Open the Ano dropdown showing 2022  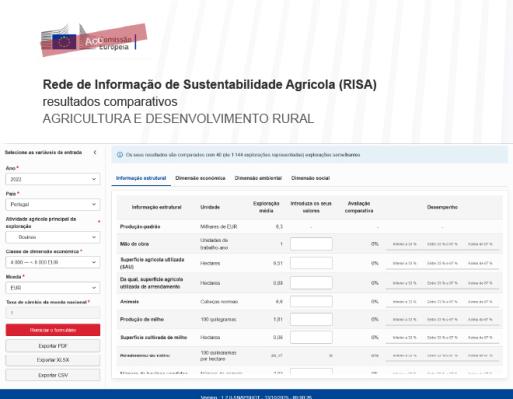(x=53, y=179)
